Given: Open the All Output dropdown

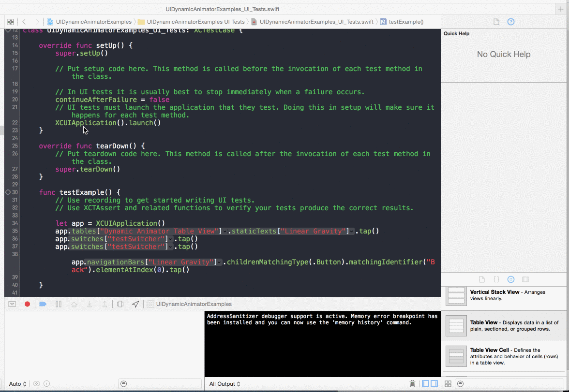Looking at the screenshot, I should [225, 384].
